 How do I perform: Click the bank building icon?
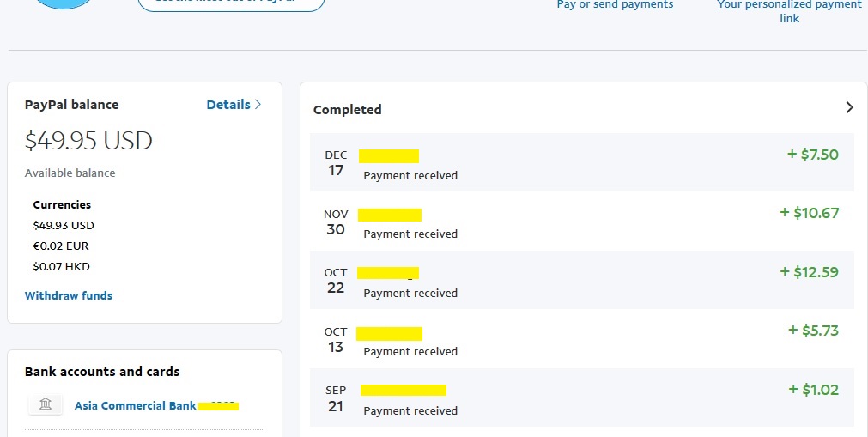[x=46, y=404]
